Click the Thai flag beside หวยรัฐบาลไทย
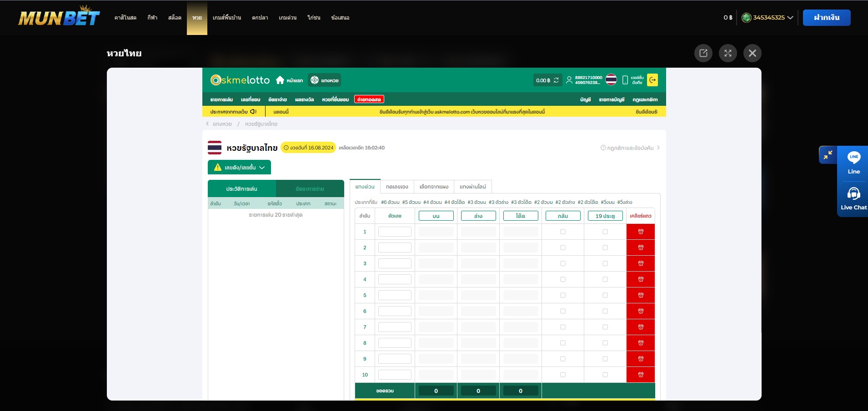868x411 pixels. click(x=215, y=148)
